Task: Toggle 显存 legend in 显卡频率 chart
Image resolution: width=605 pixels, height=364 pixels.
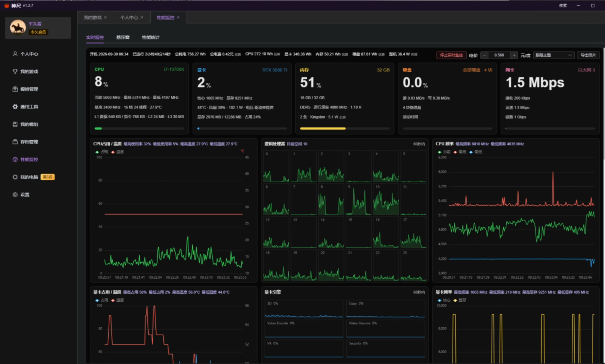Action: (x=460, y=300)
